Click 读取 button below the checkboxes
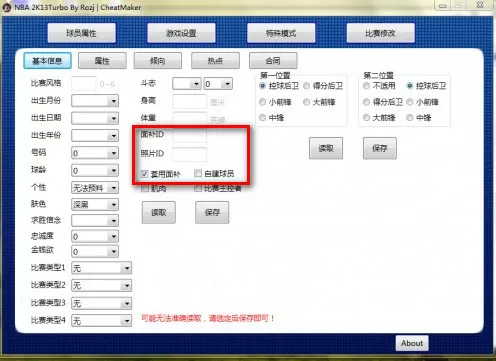 pos(159,212)
